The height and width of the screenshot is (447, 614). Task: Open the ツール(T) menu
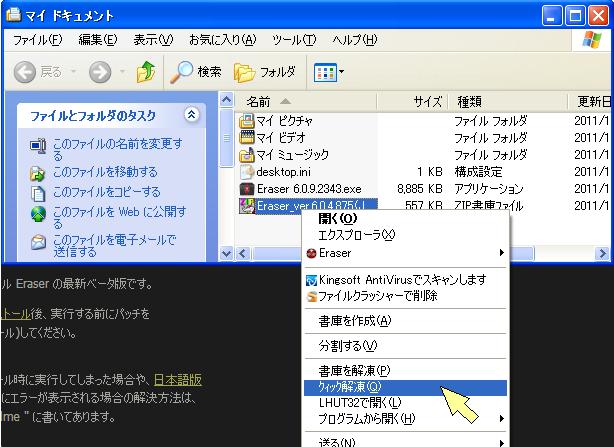tap(294, 40)
